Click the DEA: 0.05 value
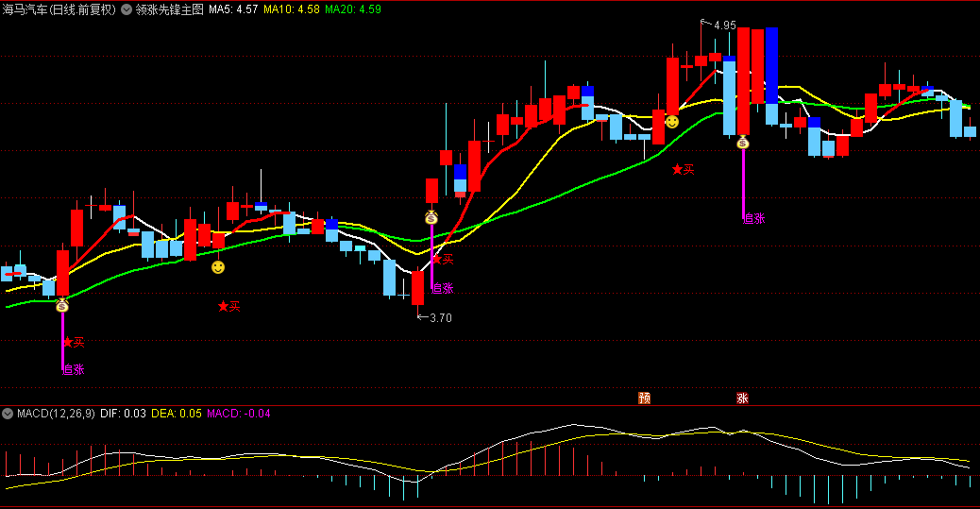980x509 pixels. [177, 414]
